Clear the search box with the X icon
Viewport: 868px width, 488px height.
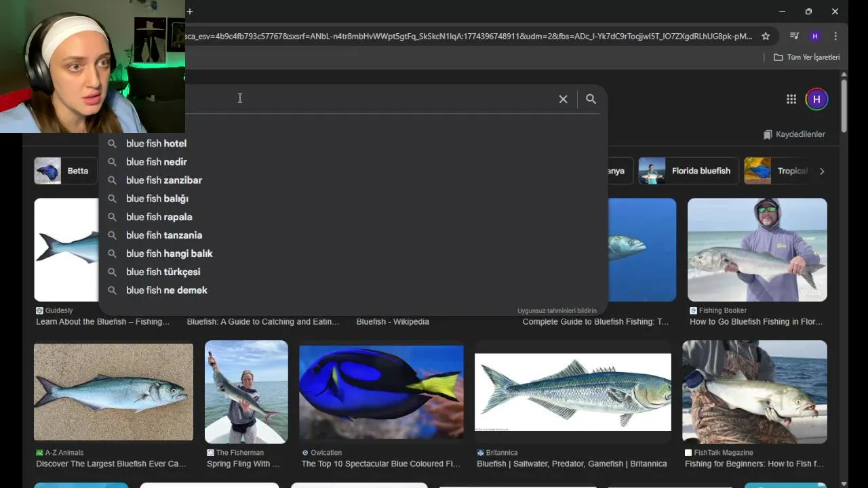[563, 99]
